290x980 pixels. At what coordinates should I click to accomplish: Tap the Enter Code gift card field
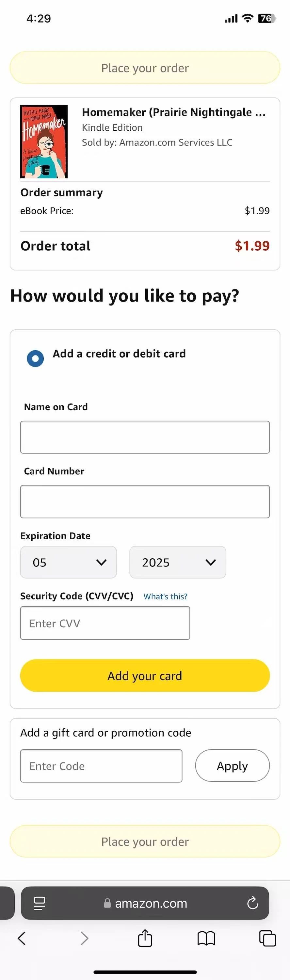click(x=101, y=766)
